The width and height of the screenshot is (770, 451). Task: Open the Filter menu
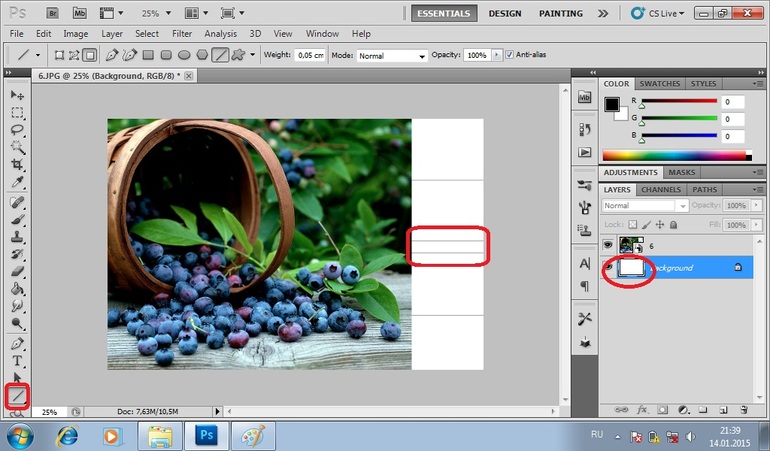[181, 34]
